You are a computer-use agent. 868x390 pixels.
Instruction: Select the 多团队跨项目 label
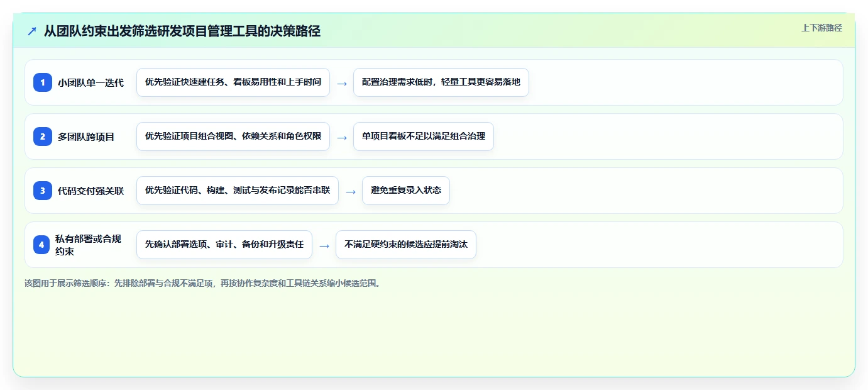pos(86,136)
